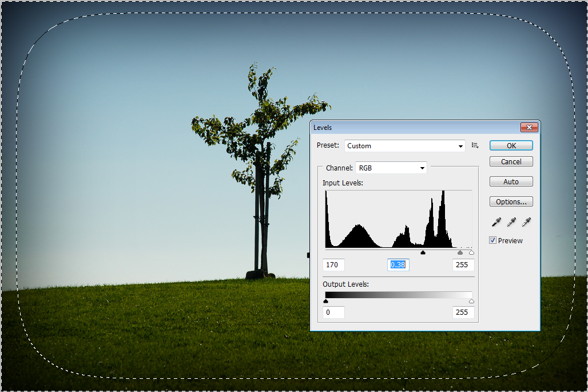Viewport: 588px width, 392px height.
Task: Click the white input levels slider triangle
Action: [471, 252]
